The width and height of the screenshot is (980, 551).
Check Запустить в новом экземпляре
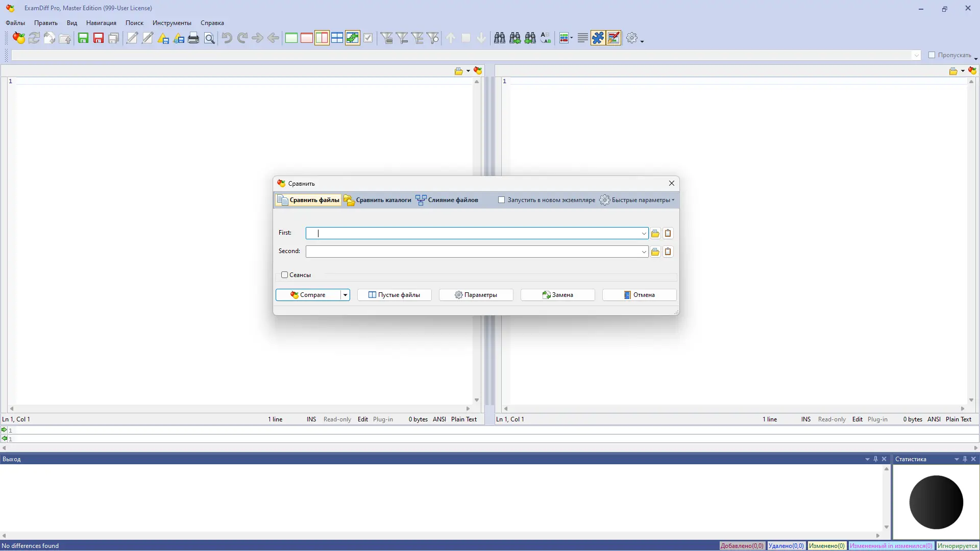pyautogui.click(x=502, y=200)
